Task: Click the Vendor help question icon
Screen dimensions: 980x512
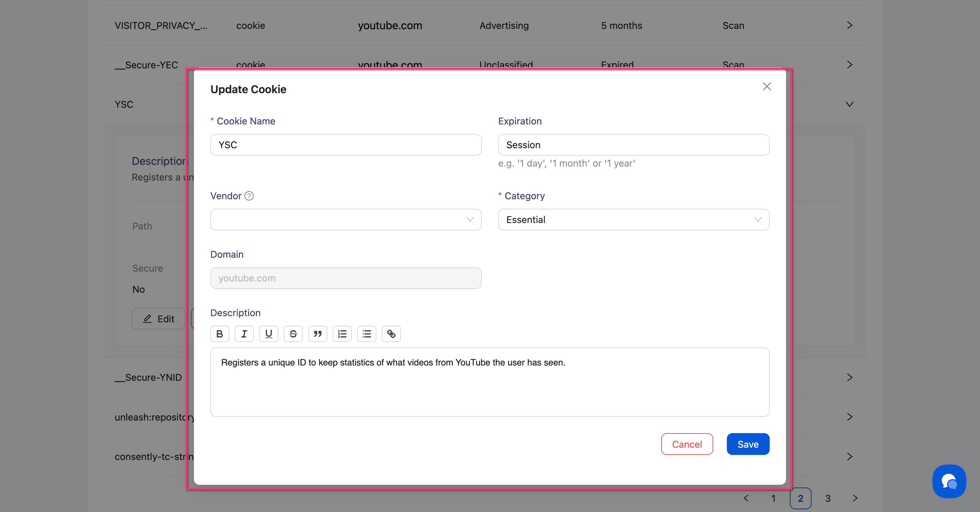Action: click(x=249, y=196)
